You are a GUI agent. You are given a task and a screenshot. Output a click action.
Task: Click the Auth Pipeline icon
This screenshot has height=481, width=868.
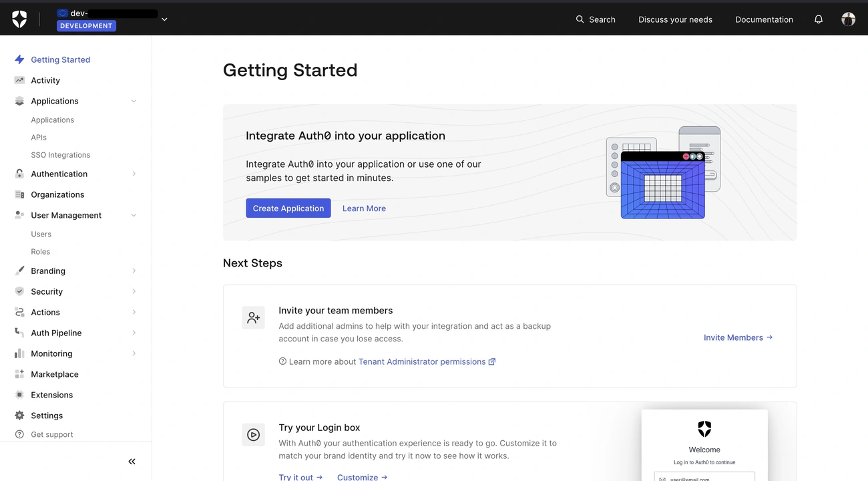pos(19,333)
